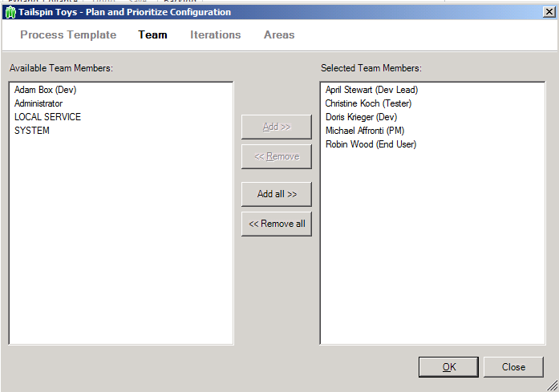Confirm with the OK button
The height and width of the screenshot is (392, 559).
click(448, 367)
